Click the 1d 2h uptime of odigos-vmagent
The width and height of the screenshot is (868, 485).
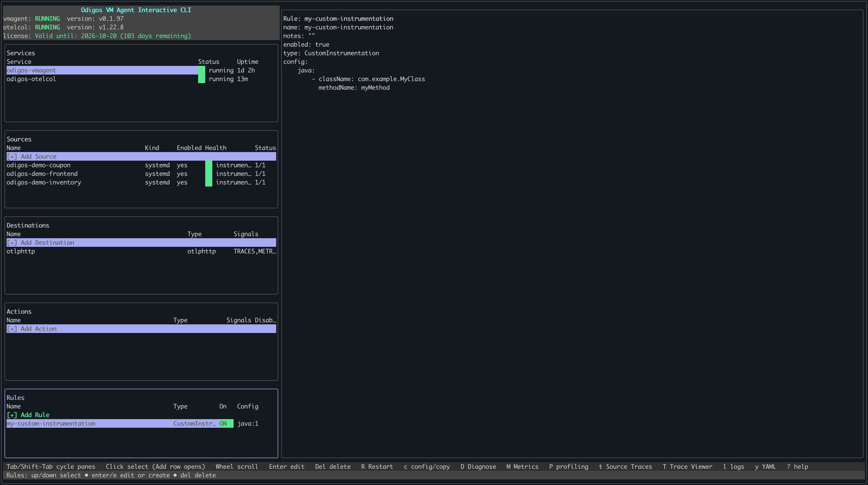click(x=246, y=70)
